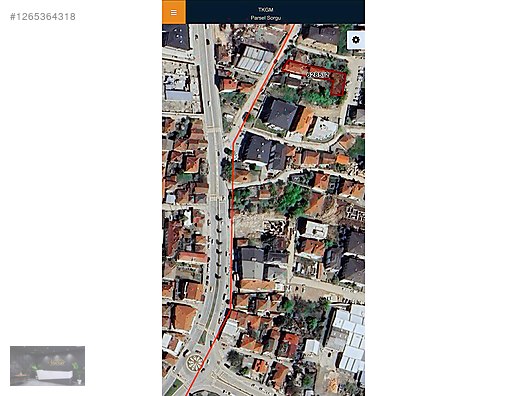Image resolution: width=528 pixels, height=396 pixels.
Task: Select the striped-roof building near the top of the map
Action: tap(254, 60)
